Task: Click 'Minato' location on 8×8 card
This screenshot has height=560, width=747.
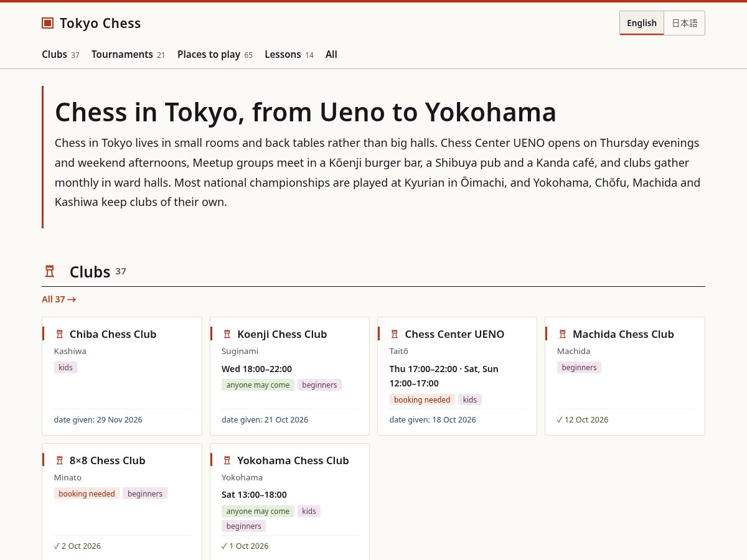Action: click(68, 478)
